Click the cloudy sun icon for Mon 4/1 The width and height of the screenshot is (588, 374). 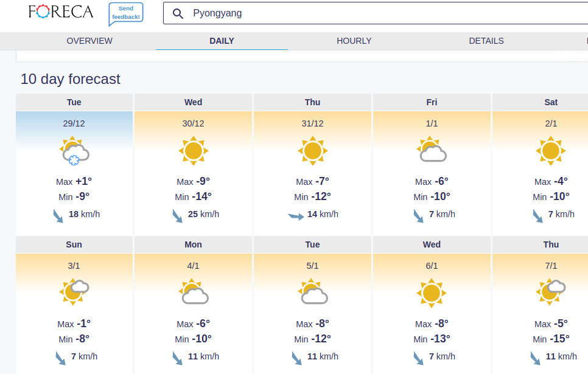tap(194, 291)
